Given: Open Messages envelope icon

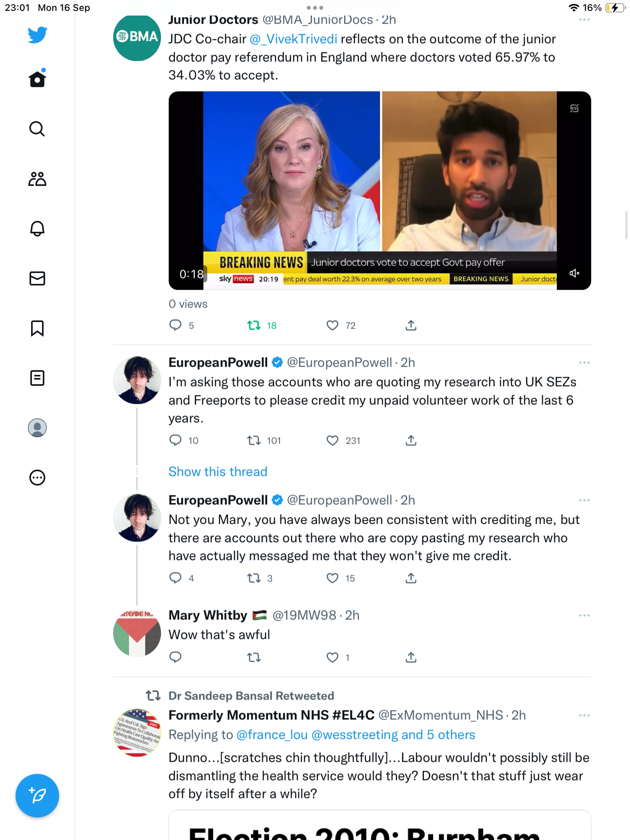Looking at the screenshot, I should (37, 278).
